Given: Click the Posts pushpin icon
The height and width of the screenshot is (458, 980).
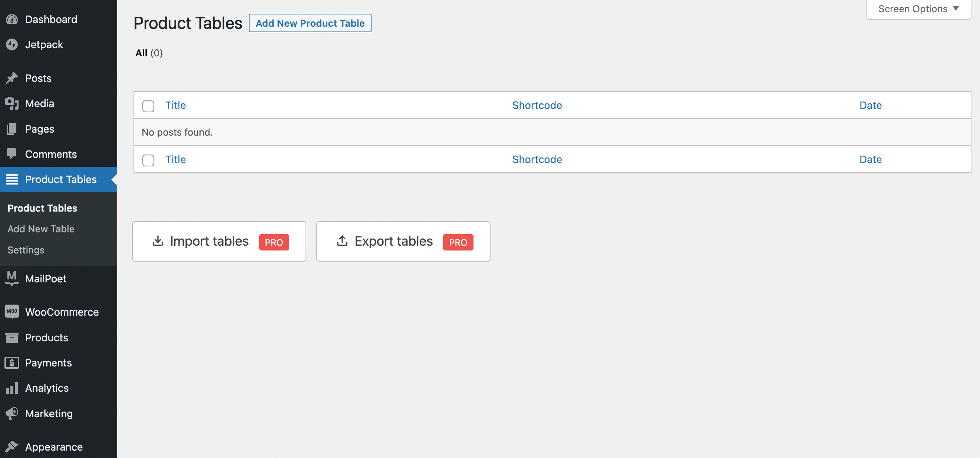Looking at the screenshot, I should (12, 78).
